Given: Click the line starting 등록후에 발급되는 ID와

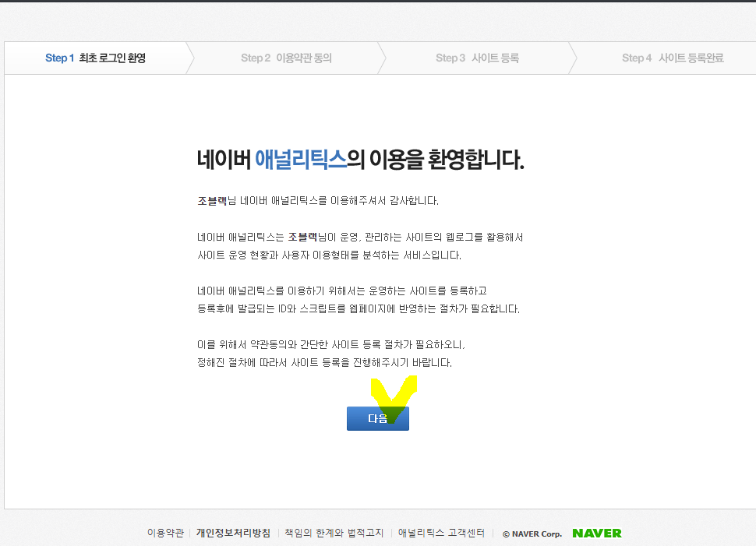Looking at the screenshot, I should point(359,309).
